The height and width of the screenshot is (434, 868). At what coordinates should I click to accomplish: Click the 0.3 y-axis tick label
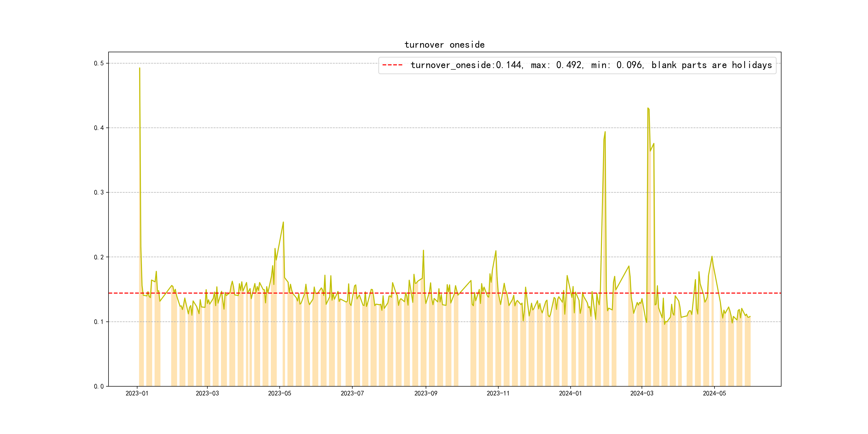(x=99, y=192)
